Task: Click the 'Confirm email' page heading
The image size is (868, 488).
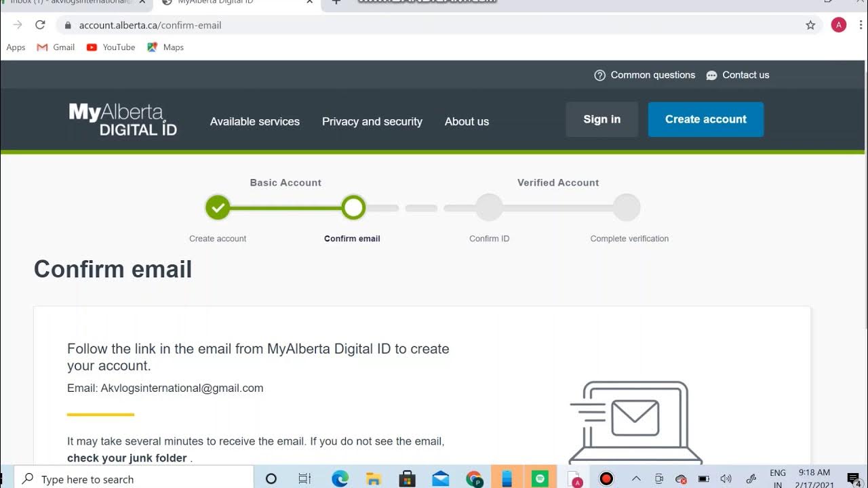Action: pyautogui.click(x=113, y=270)
